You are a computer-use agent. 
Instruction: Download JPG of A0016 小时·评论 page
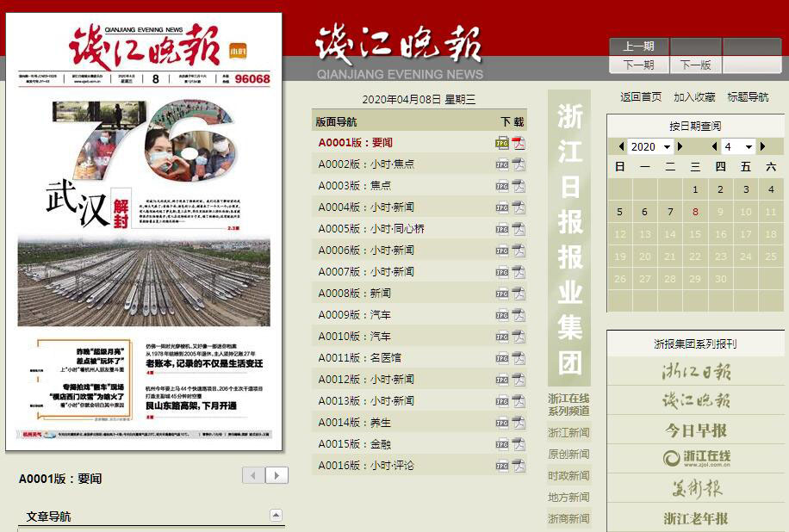[x=501, y=466]
